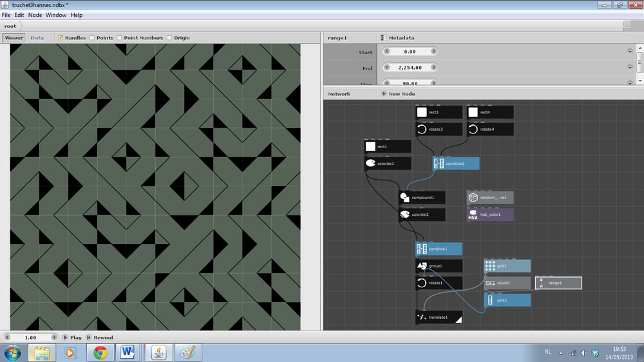Open the File menu
The width and height of the screenshot is (644, 362).
pos(6,15)
